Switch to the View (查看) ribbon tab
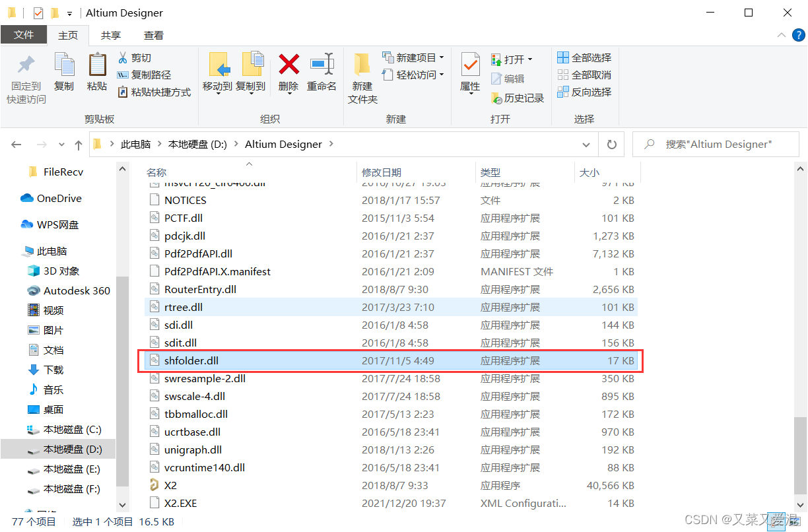The image size is (808, 532). tap(154, 35)
